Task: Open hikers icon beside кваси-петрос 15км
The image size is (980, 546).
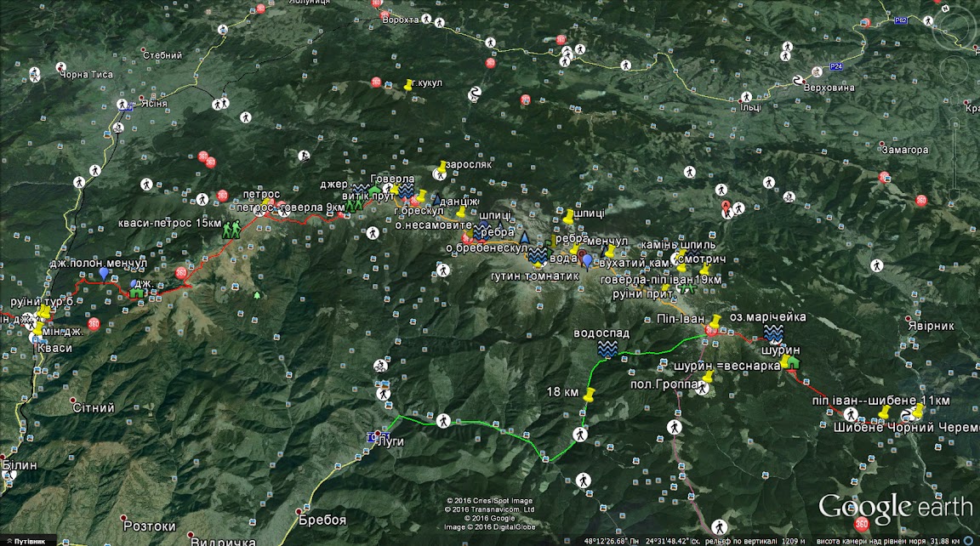Action: pos(231,230)
